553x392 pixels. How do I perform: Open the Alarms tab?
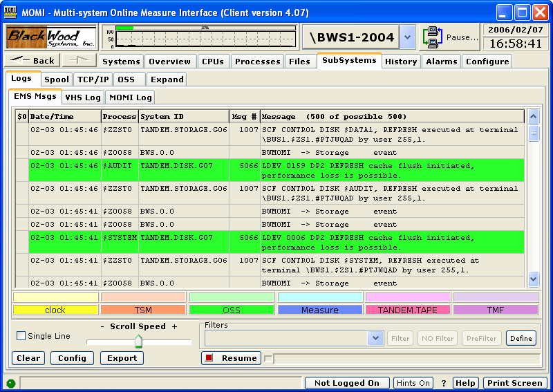pos(441,62)
